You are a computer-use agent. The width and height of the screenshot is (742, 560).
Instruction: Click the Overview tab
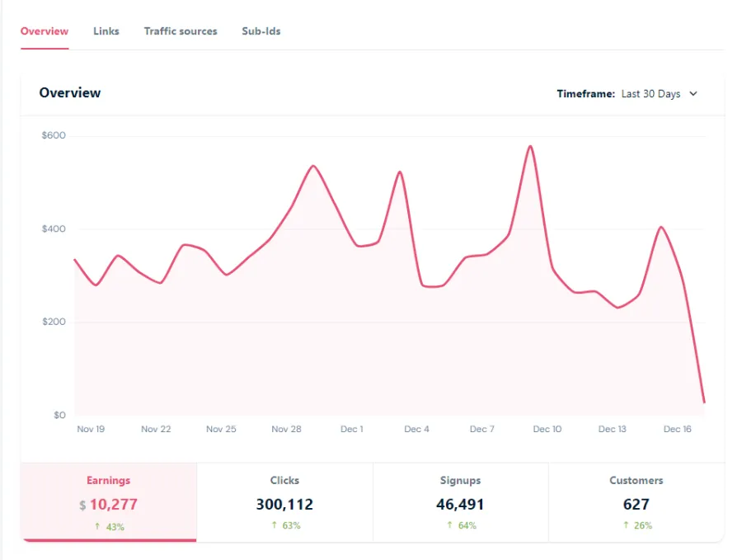tap(44, 31)
